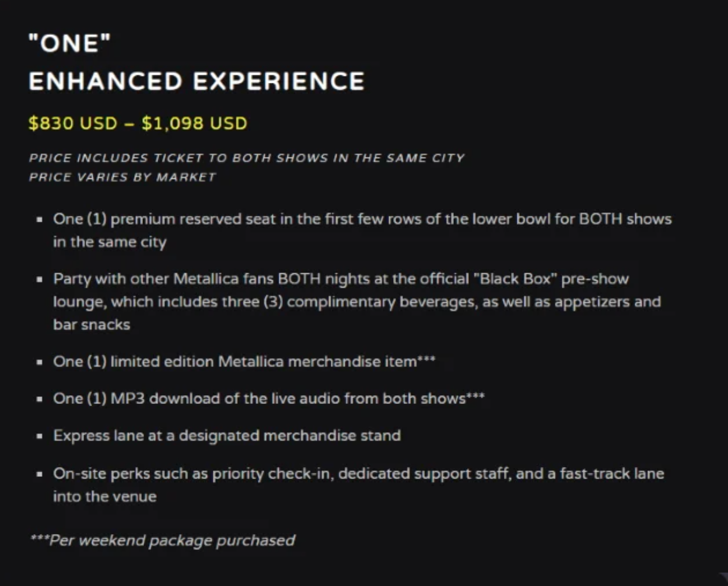Click the bullet beside Express lane
The image size is (728, 586).
(x=39, y=436)
